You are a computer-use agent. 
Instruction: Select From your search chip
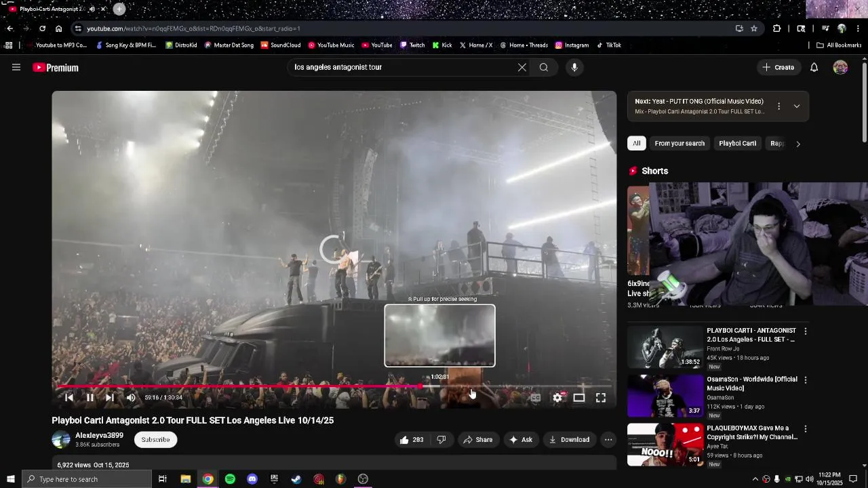point(679,144)
